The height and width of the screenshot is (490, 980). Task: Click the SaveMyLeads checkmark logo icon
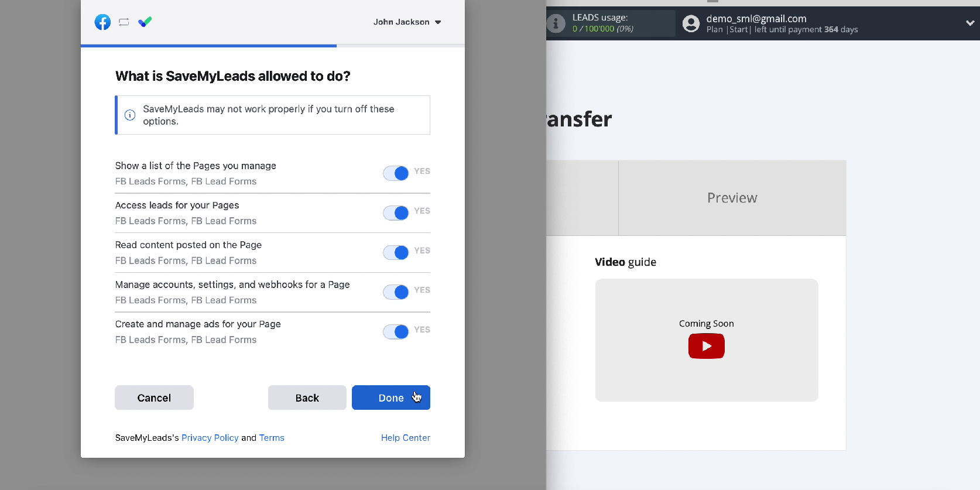point(145,22)
